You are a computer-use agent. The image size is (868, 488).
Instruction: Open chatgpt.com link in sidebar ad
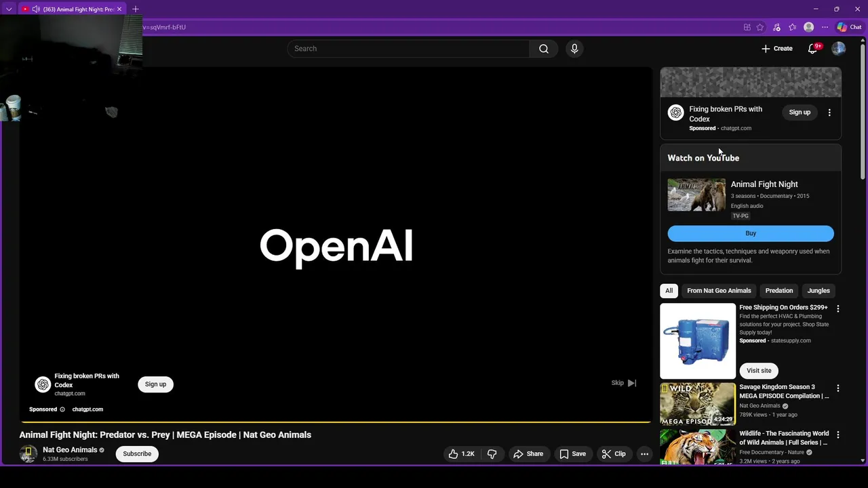coord(736,128)
